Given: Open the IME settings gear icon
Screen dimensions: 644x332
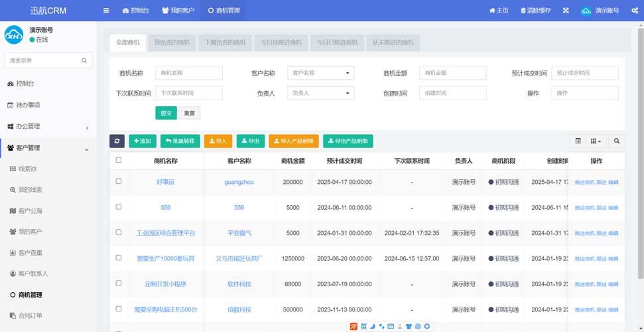Looking at the screenshot, I should click(x=427, y=327).
